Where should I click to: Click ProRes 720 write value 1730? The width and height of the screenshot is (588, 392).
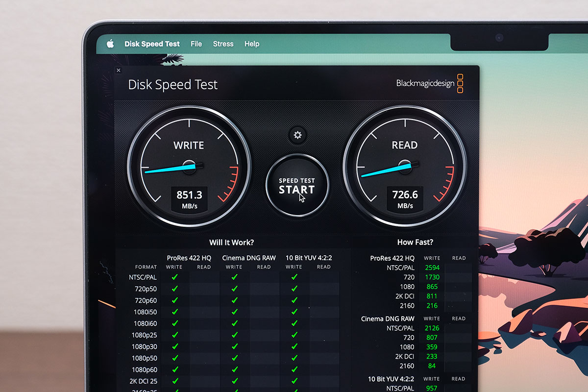(x=432, y=277)
